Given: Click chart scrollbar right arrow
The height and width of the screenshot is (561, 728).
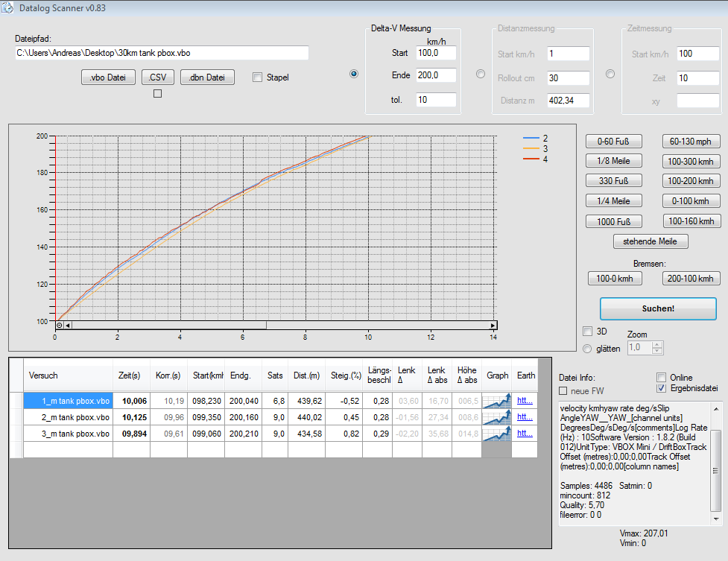Looking at the screenshot, I should [493, 326].
